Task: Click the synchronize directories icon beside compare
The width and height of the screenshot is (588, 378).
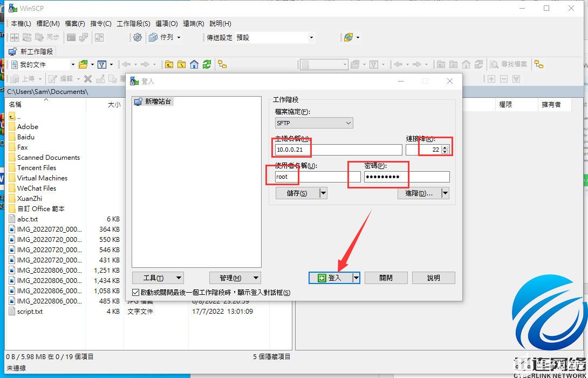Action: point(27,38)
